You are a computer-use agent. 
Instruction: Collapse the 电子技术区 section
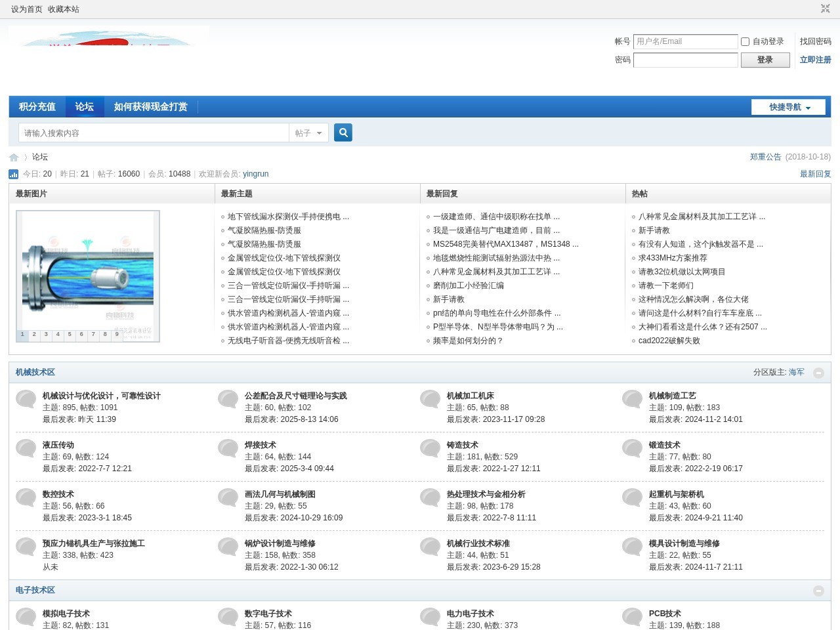(x=818, y=591)
